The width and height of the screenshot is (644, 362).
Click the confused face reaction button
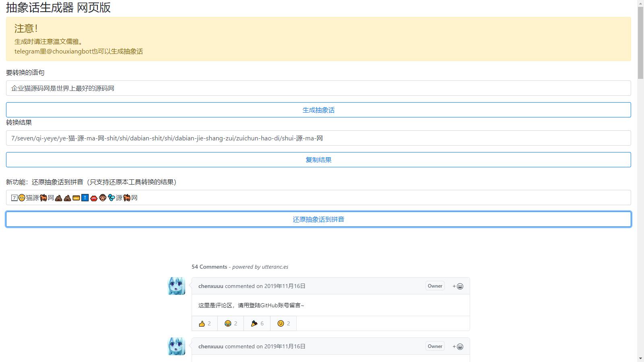(x=283, y=323)
